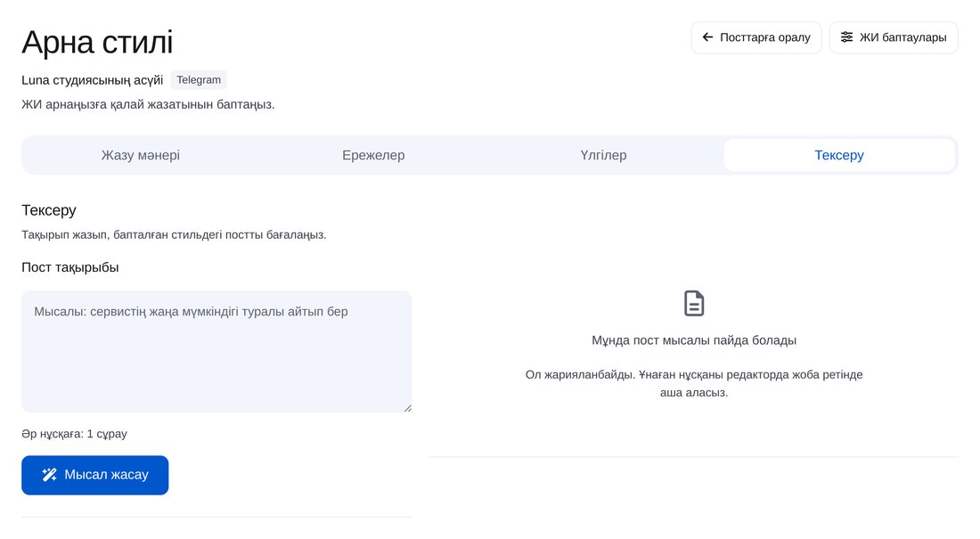
Task: Click the textarea resize handle corner
Action: click(407, 408)
